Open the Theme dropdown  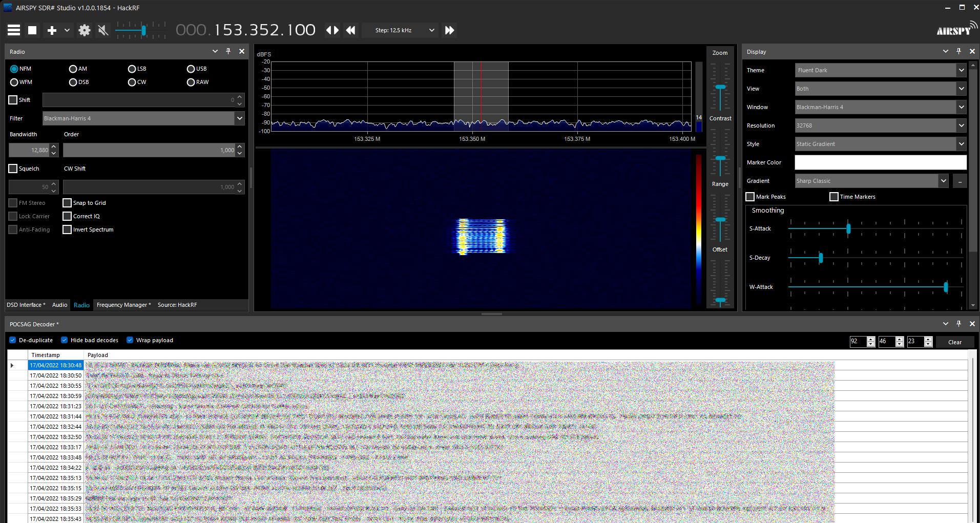(880, 70)
